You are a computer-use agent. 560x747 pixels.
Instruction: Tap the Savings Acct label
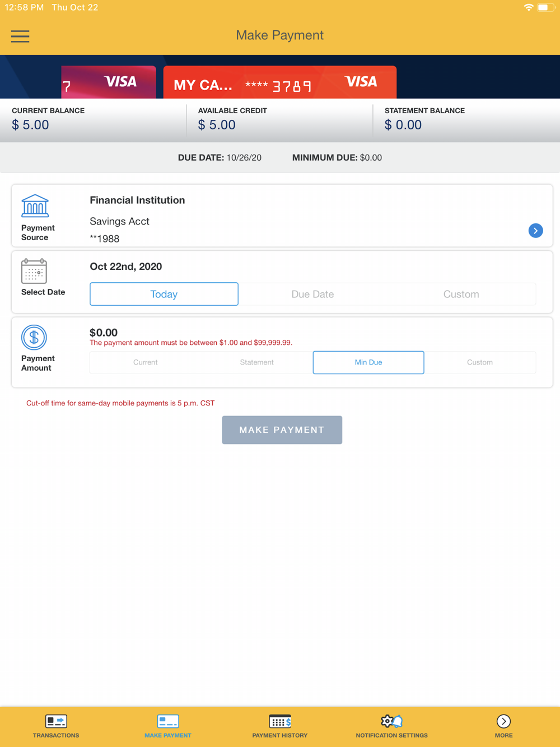click(x=119, y=221)
